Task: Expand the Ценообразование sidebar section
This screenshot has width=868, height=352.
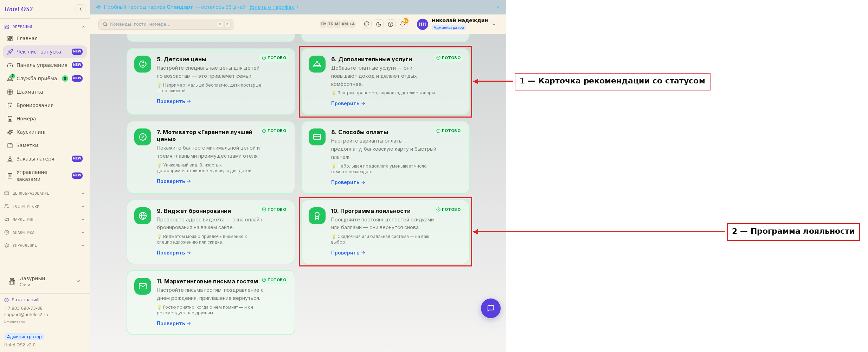Action: 45,193
